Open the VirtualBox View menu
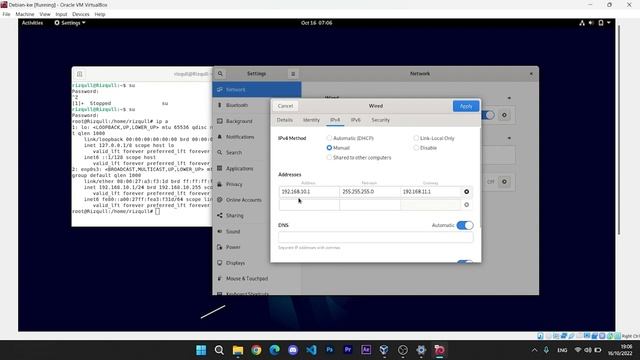The height and width of the screenshot is (360, 640). coord(45,14)
